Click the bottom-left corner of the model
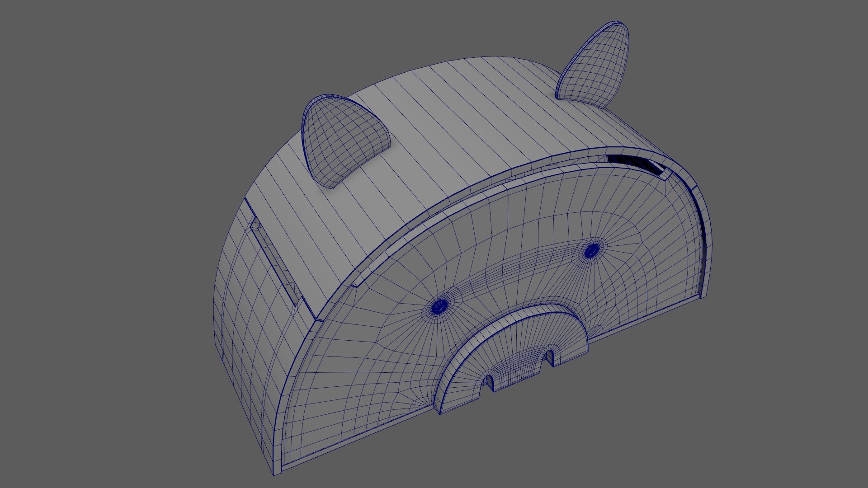Viewport: 868px width, 488px height. pyautogui.click(x=276, y=471)
